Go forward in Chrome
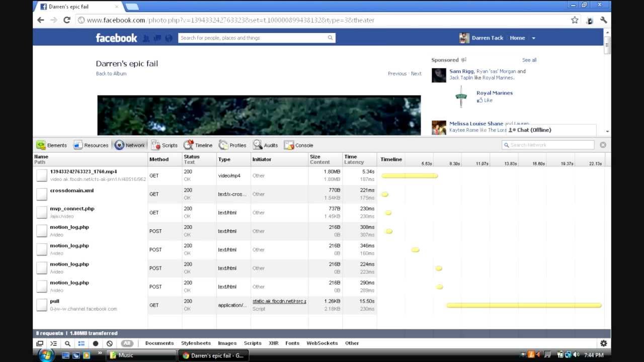The width and height of the screenshot is (644, 362). coord(54,20)
